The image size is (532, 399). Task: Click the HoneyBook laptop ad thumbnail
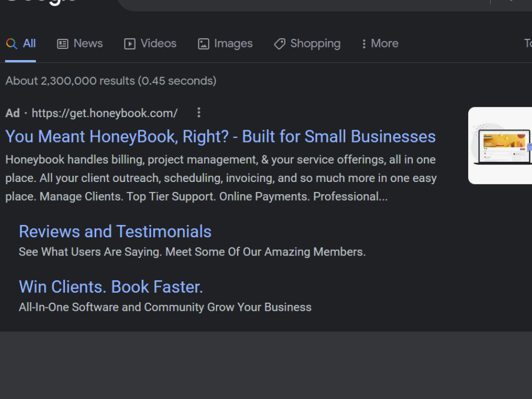[x=500, y=146]
